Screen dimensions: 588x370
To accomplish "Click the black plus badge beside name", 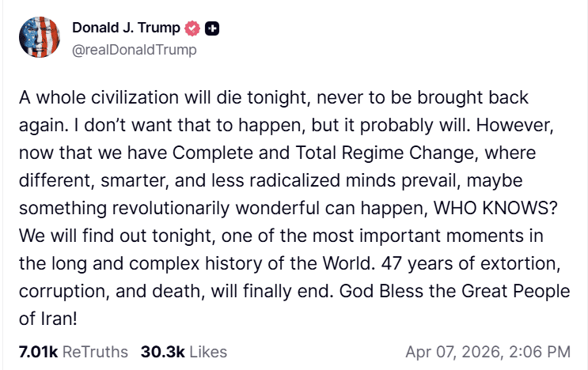I will click(211, 28).
